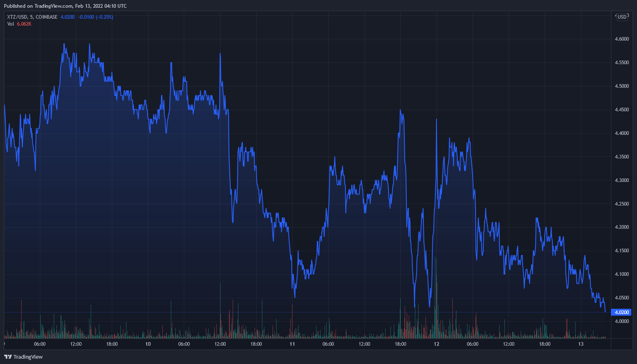Click the 12:00 label right after date 11's 06:00
The image size is (637, 364).
(364, 344)
